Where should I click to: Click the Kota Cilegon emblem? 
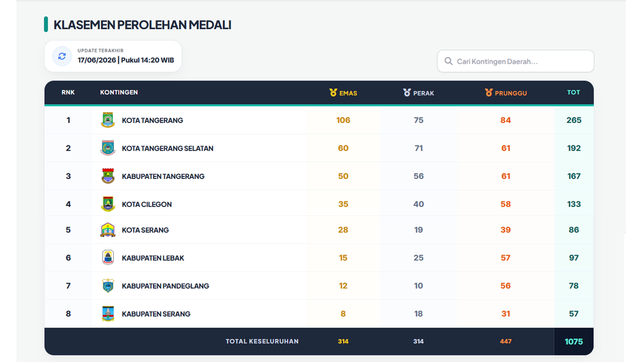pyautogui.click(x=108, y=204)
